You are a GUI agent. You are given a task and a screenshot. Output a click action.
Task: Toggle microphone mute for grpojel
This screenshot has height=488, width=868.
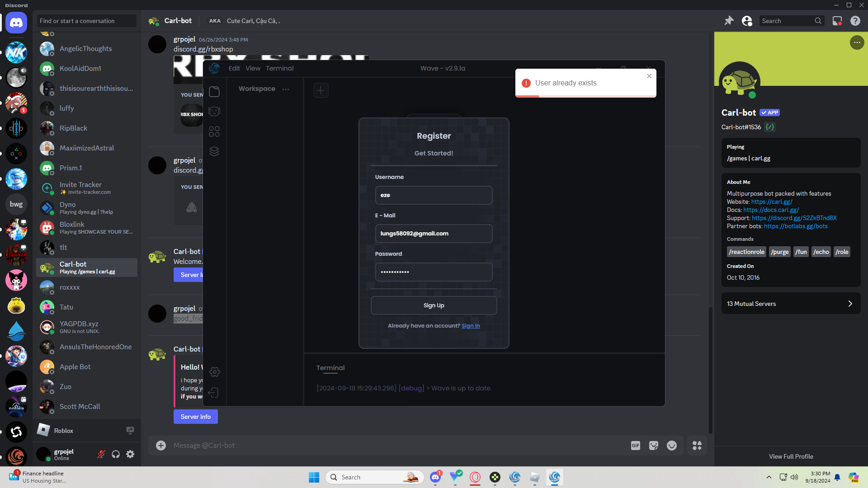click(101, 454)
